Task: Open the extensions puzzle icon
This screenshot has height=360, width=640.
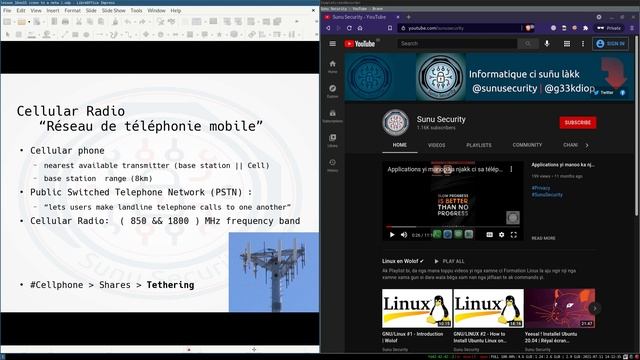Action: click(585, 28)
